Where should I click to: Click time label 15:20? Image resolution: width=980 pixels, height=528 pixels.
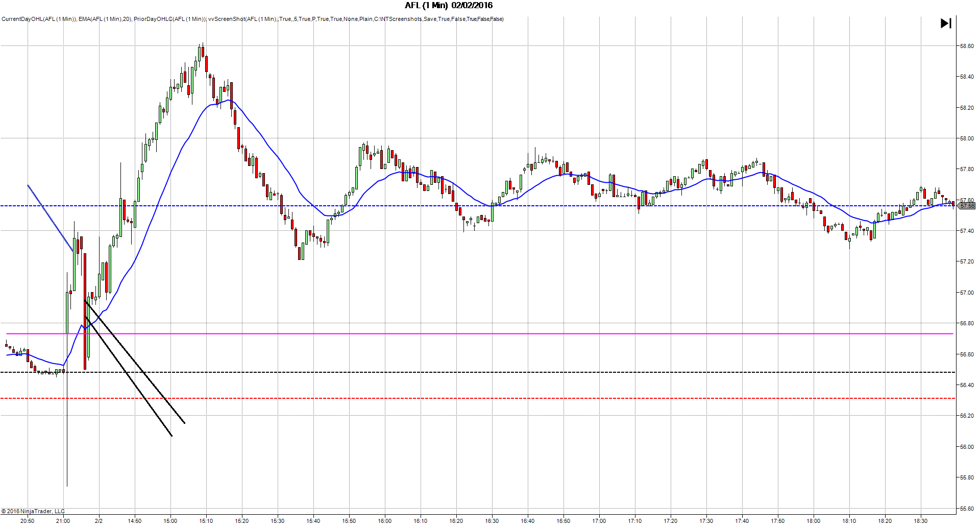click(242, 521)
